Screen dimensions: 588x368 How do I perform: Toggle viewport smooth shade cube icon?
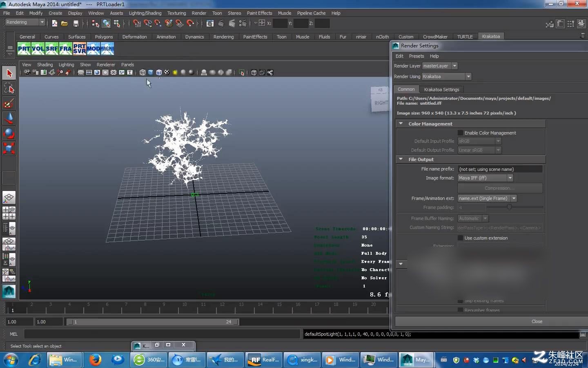click(151, 72)
